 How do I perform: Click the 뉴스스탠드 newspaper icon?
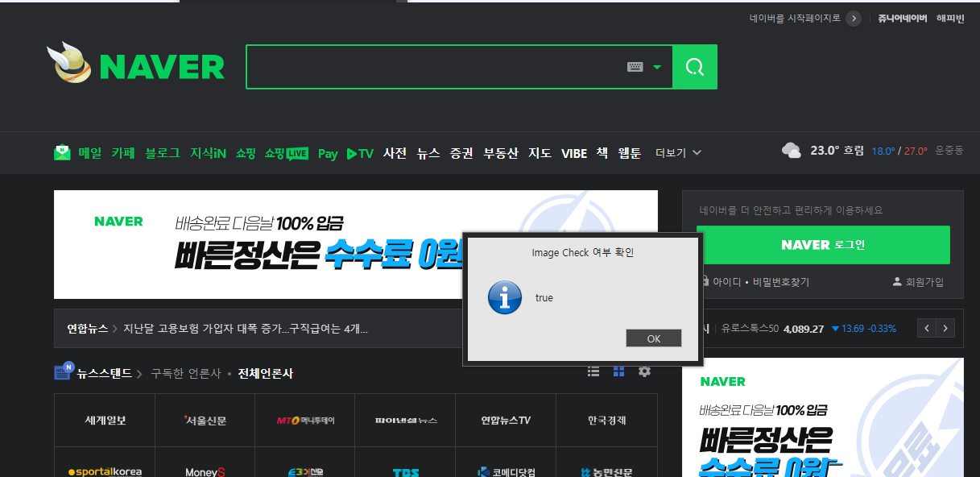pyautogui.click(x=64, y=371)
